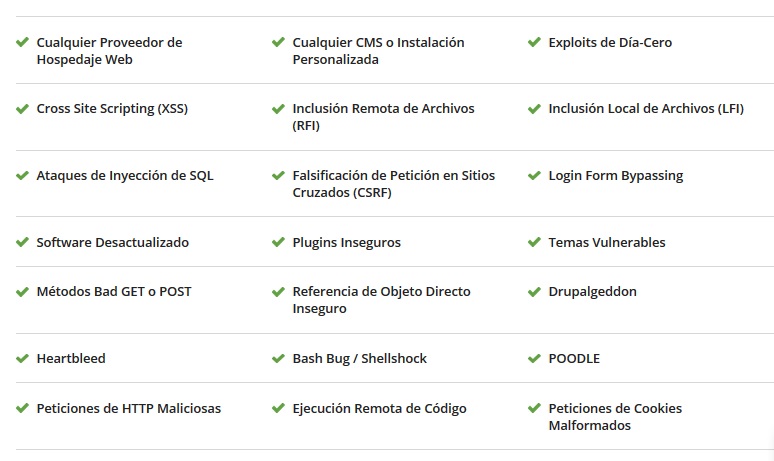Click the check icon beside Exploits de Día-Cero
This screenshot has width=774, height=461.
[534, 42]
